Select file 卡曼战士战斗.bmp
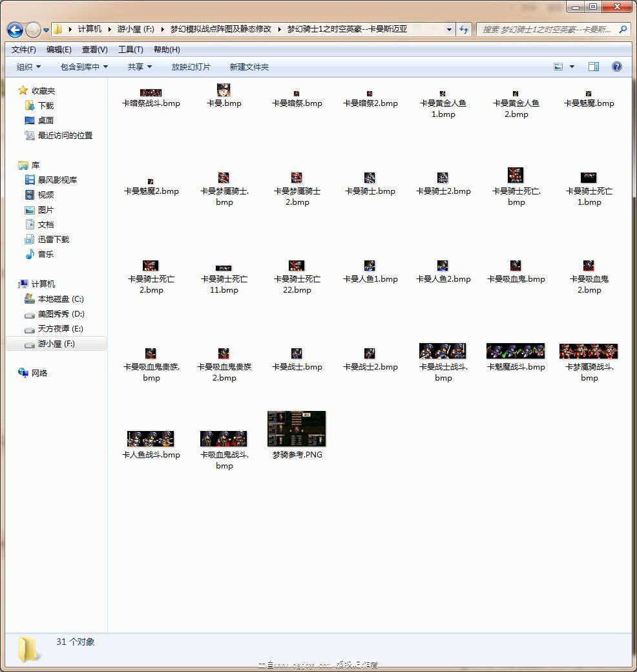637x672 pixels. pyautogui.click(x=443, y=362)
